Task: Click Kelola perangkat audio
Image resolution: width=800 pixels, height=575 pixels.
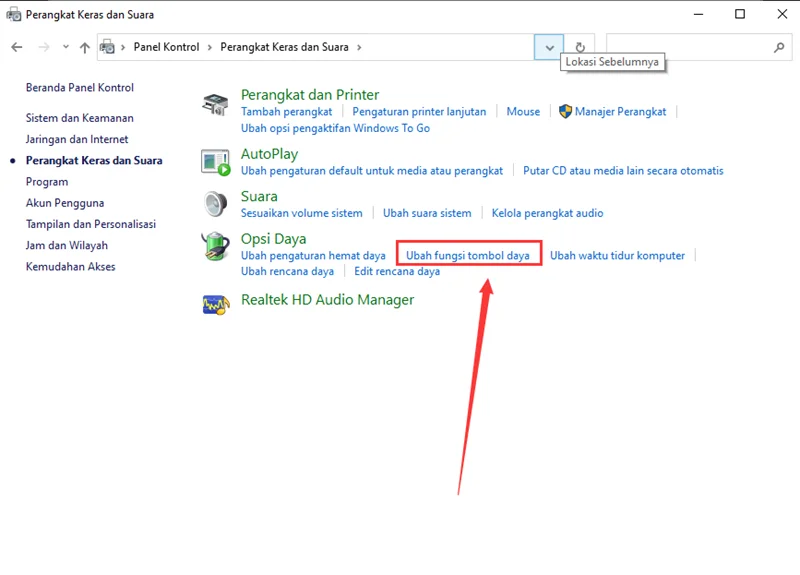Action: pos(547,213)
